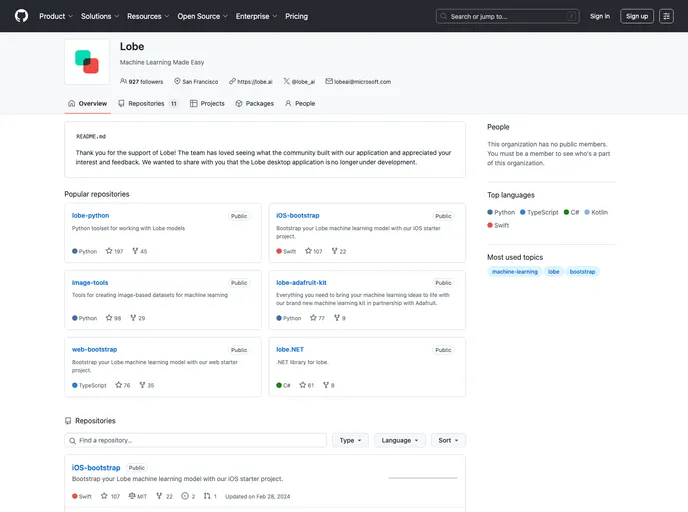Click the Sign in link

tap(600, 16)
